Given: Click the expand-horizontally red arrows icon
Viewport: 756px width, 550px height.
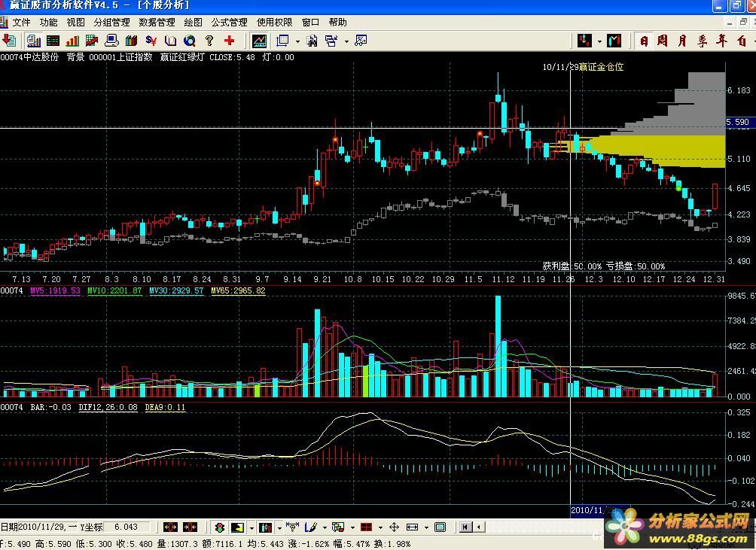Looking at the screenshot, I should pyautogui.click(x=170, y=527).
